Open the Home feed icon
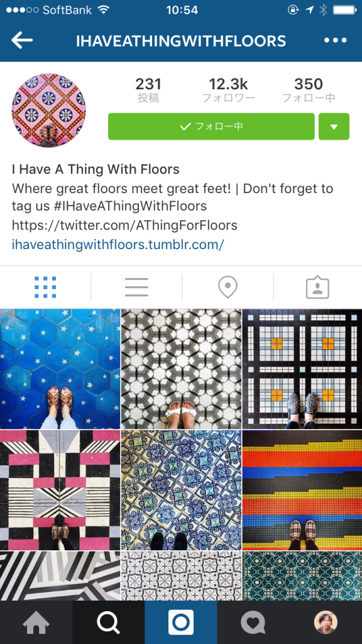Screen dimensions: 362x644 coord(36,623)
